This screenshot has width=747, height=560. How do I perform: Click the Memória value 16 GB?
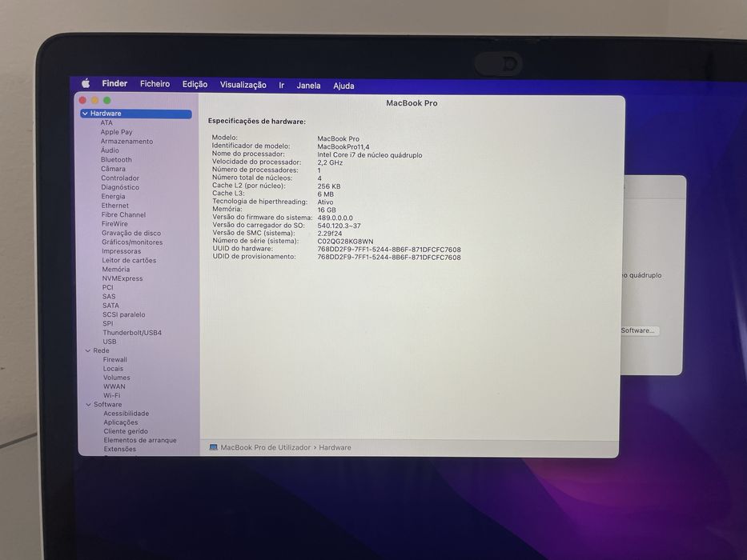327,210
